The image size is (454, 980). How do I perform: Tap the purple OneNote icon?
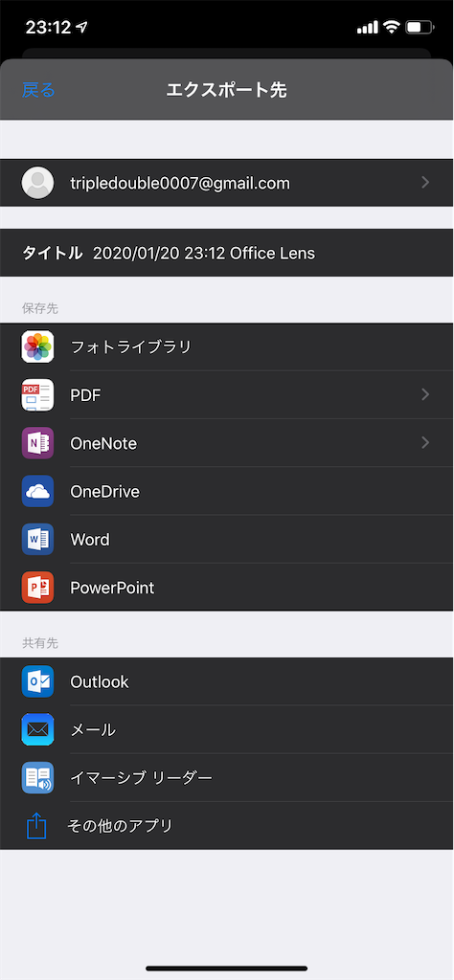(x=37, y=443)
